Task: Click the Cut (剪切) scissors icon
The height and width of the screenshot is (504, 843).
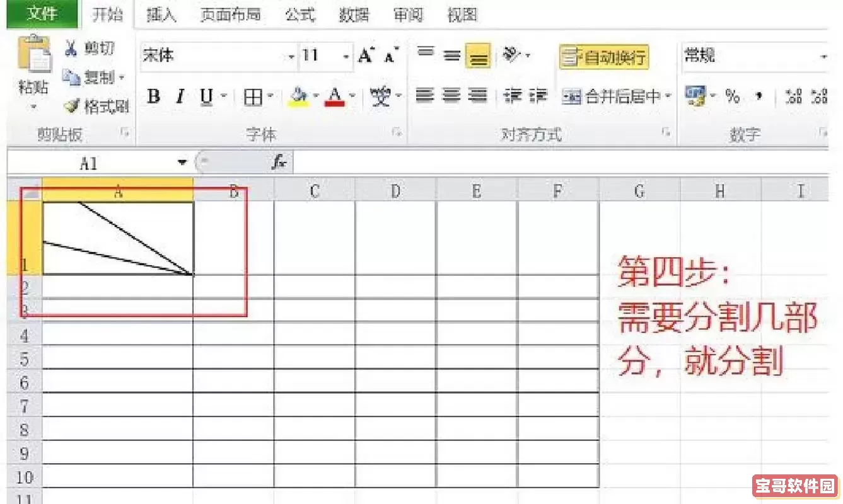Action: [72, 49]
